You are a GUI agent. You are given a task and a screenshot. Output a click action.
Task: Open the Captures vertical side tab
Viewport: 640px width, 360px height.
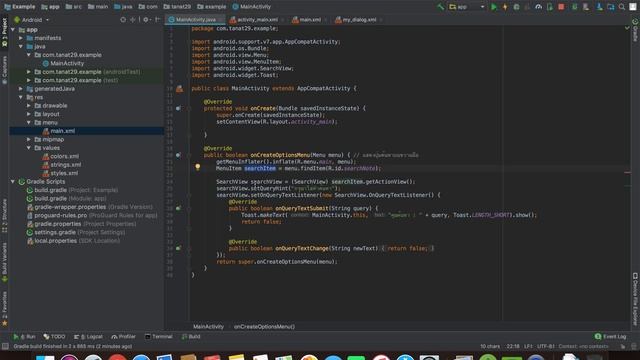click(x=4, y=70)
